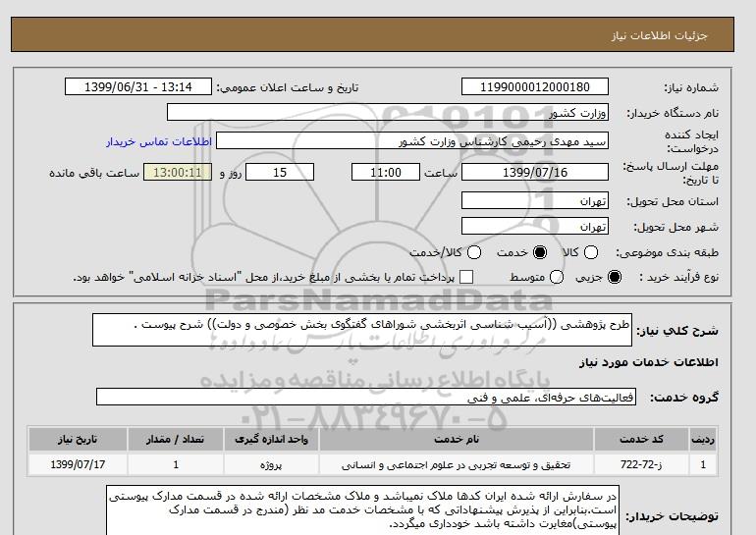Click the request creator field سید مهدی رحیمی

pos(412,141)
